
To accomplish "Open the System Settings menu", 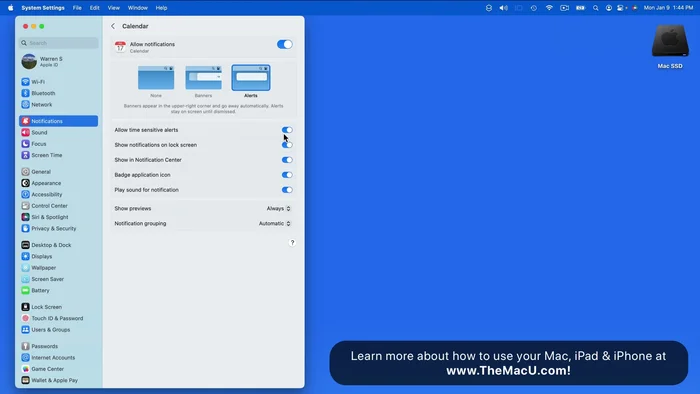I will click(43, 8).
